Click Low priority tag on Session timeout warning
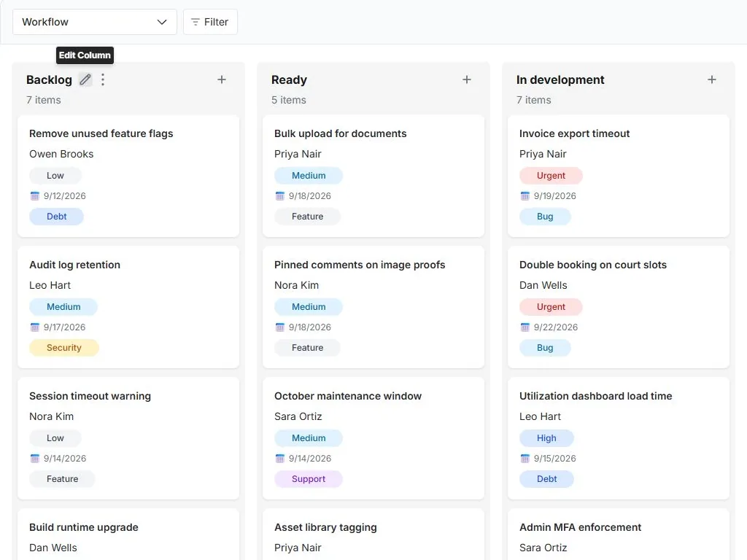 tap(55, 438)
